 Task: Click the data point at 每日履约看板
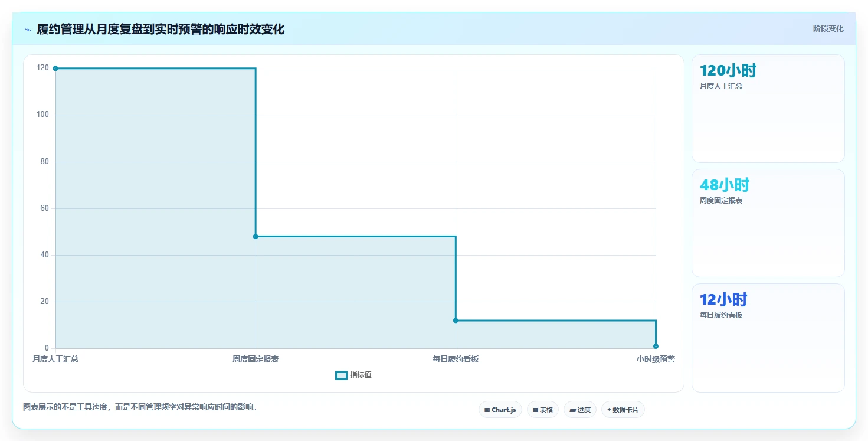click(456, 321)
